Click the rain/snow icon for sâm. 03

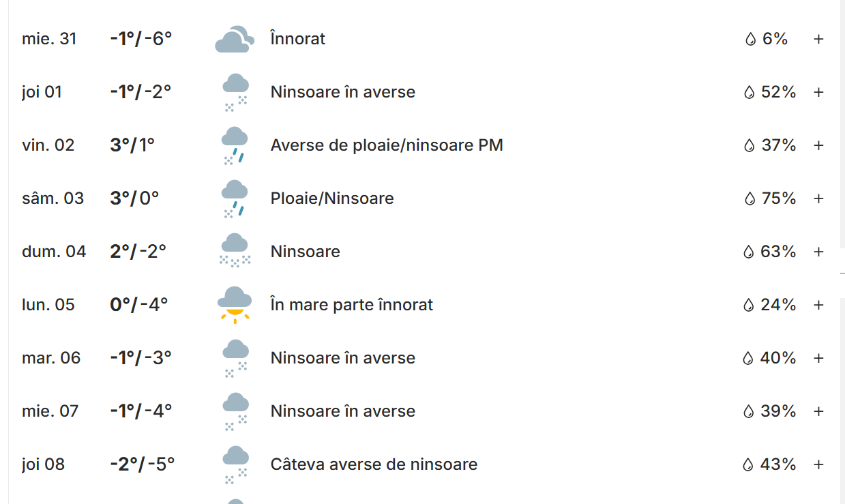[234, 198]
